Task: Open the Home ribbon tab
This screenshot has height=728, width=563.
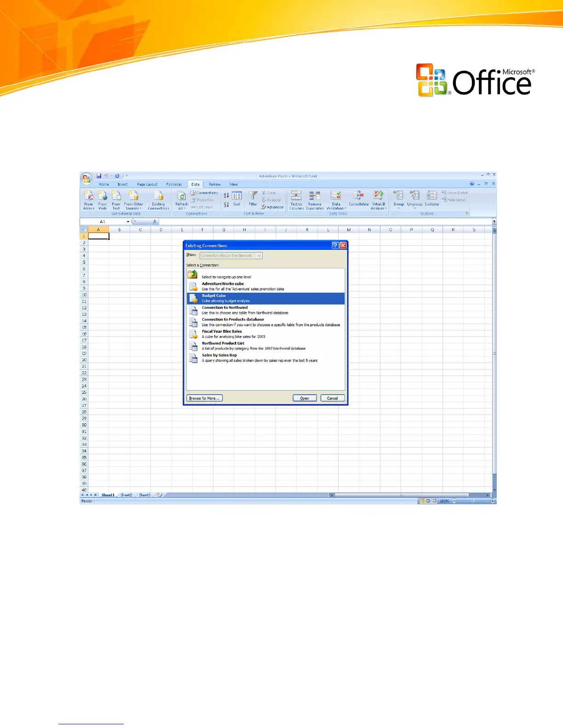Action: coord(104,184)
